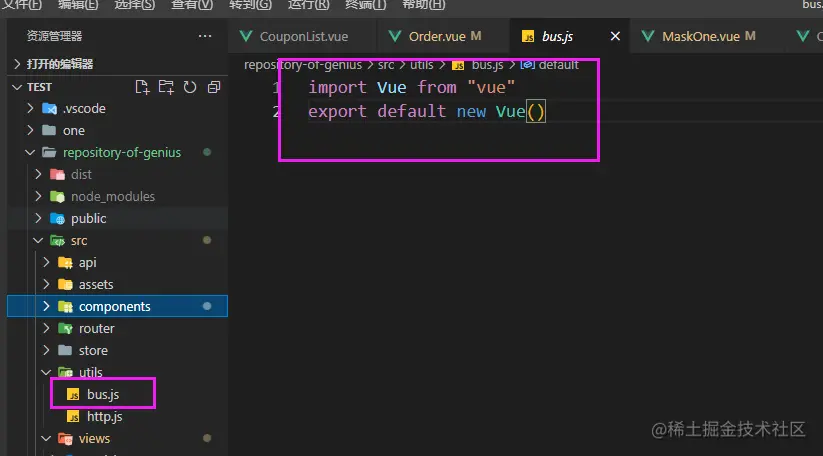This screenshot has height=456, width=823.
Task: Open http.js file name in the explorer
Action: pyautogui.click(x=105, y=416)
